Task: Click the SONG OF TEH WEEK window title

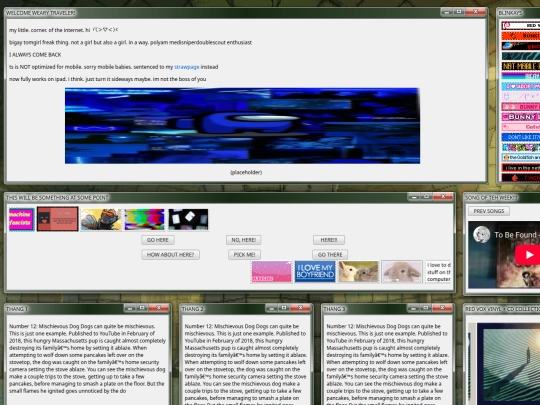Action: [491, 198]
